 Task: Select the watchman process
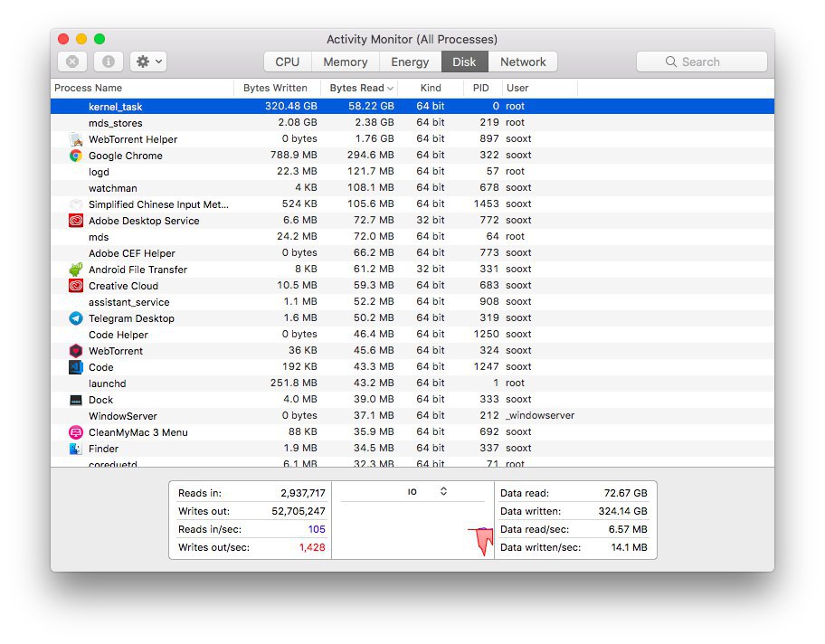coord(412,188)
